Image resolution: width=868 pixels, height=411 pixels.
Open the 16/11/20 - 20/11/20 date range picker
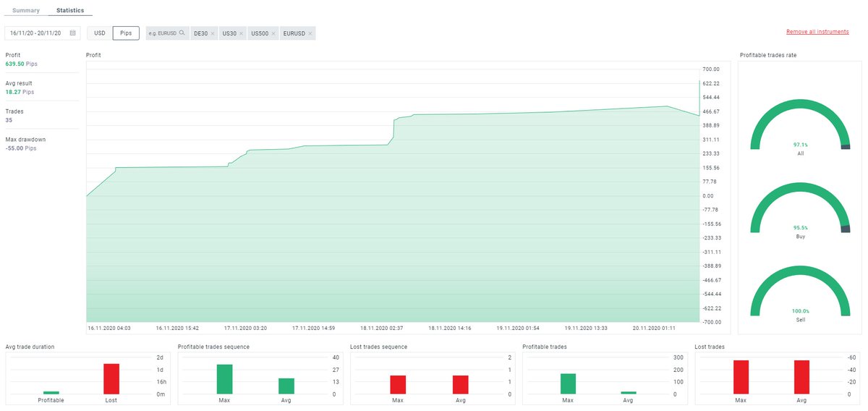tap(43, 33)
